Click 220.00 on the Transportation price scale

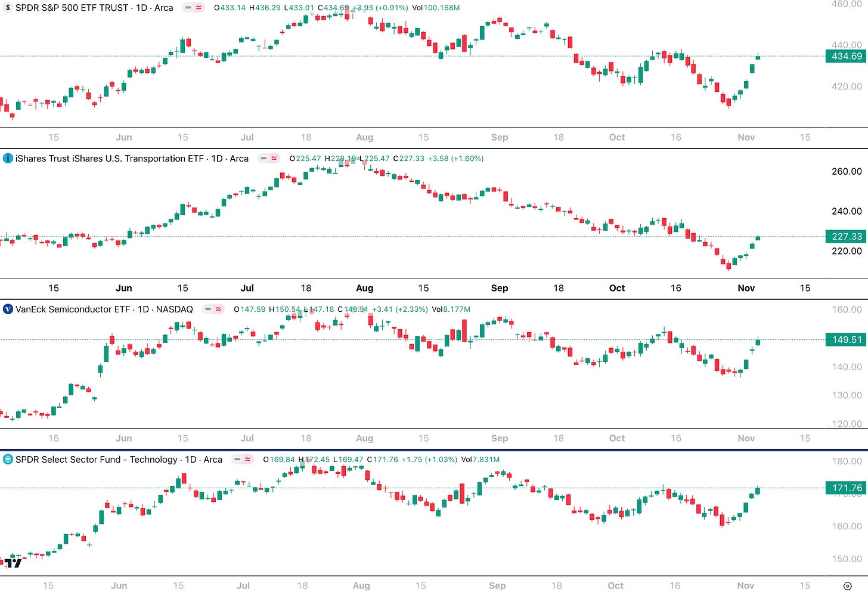(847, 251)
